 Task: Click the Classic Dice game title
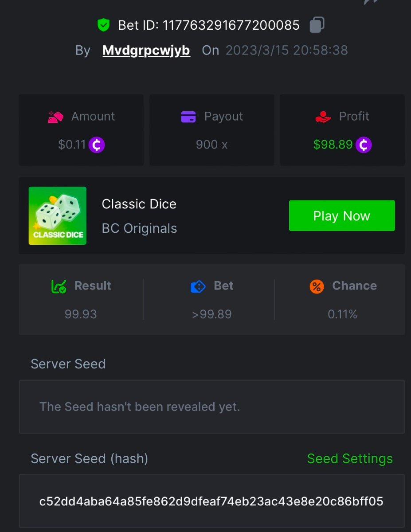(x=139, y=204)
